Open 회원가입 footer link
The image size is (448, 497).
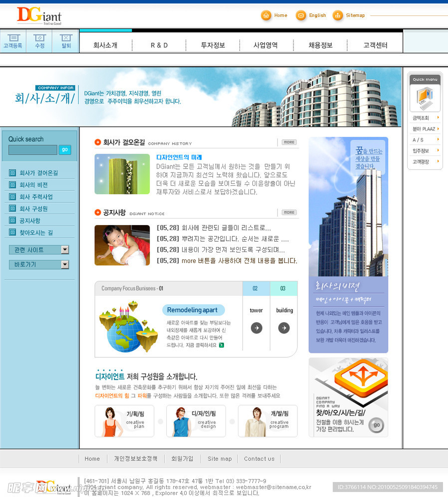click(182, 459)
